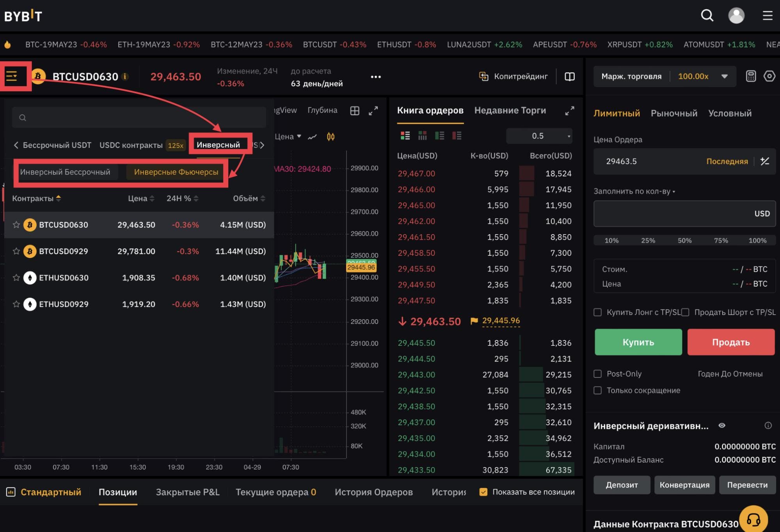Expand the order book to fullscreen
The width and height of the screenshot is (780, 532).
click(x=570, y=111)
